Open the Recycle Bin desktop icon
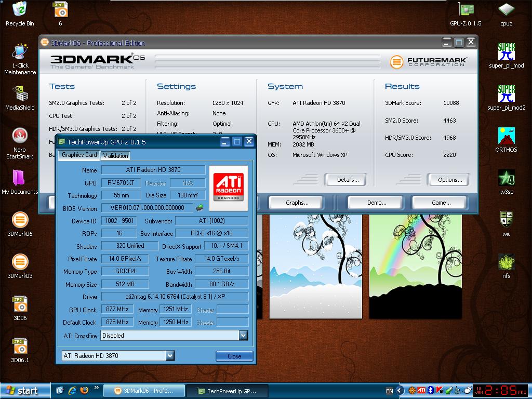Screen dimensions: 532x399 point(20,14)
